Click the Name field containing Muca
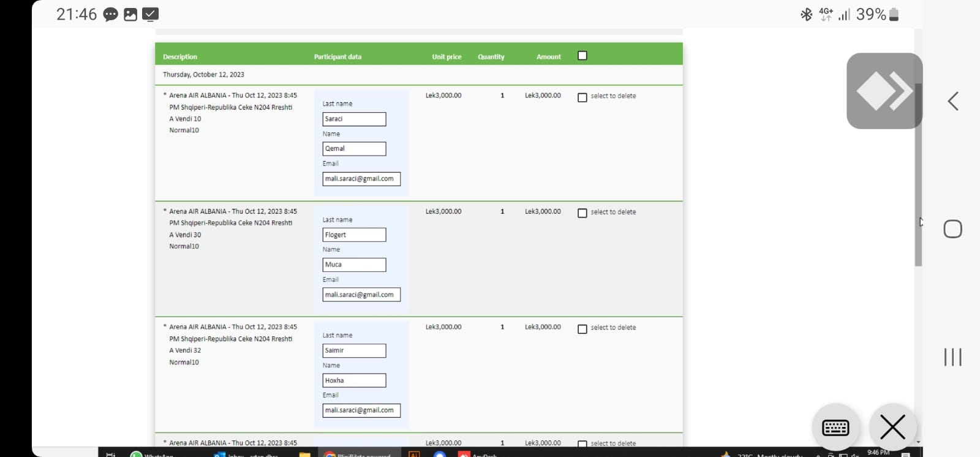Image resolution: width=980 pixels, height=457 pixels. pos(354,265)
